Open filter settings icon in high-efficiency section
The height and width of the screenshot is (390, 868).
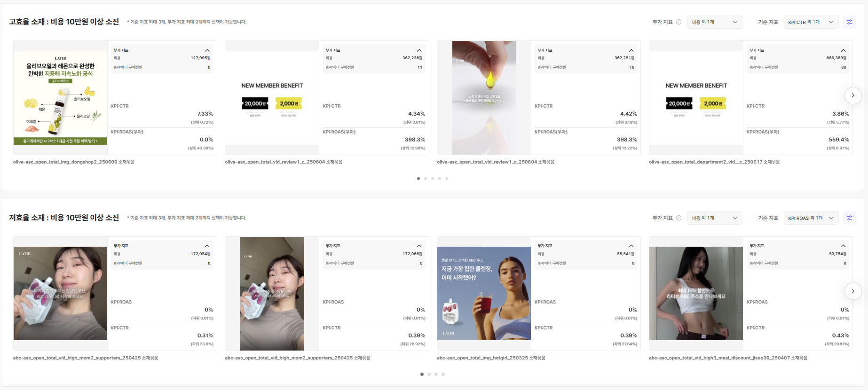(x=849, y=22)
